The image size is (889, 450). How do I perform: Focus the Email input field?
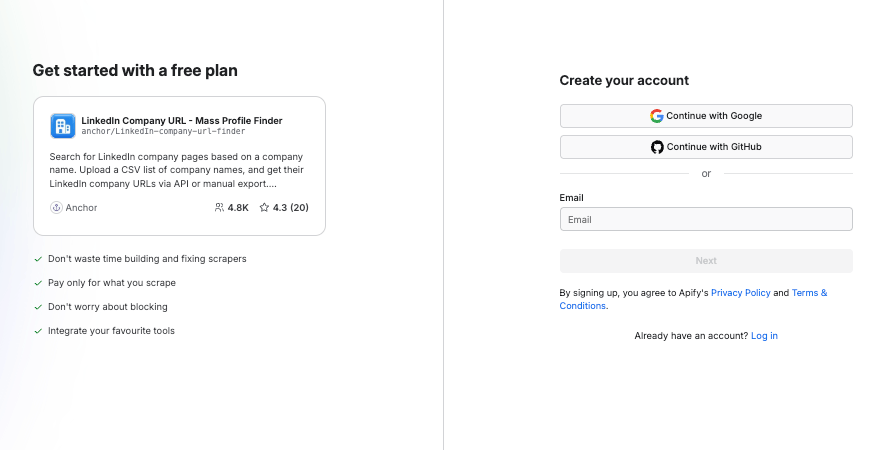[x=706, y=219]
